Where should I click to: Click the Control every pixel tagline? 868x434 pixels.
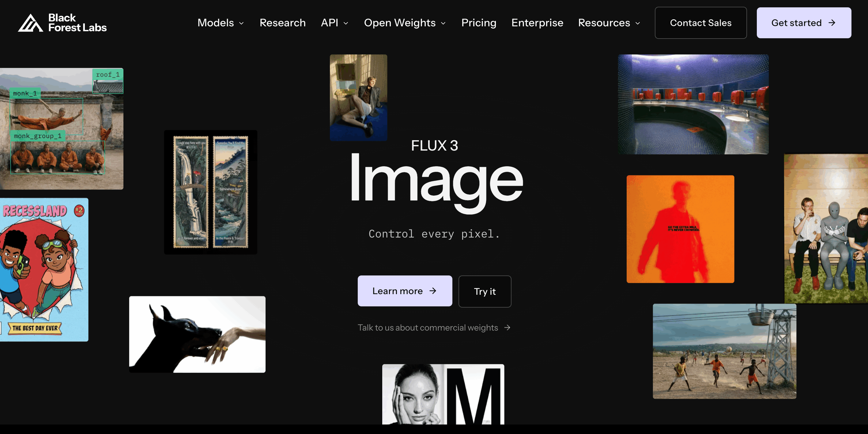click(x=434, y=234)
